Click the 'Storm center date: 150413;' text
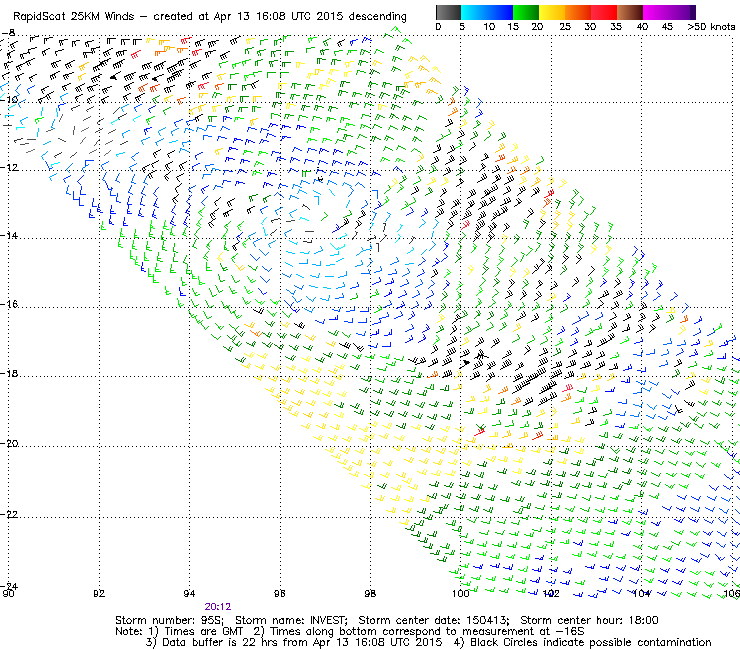 pos(434,620)
